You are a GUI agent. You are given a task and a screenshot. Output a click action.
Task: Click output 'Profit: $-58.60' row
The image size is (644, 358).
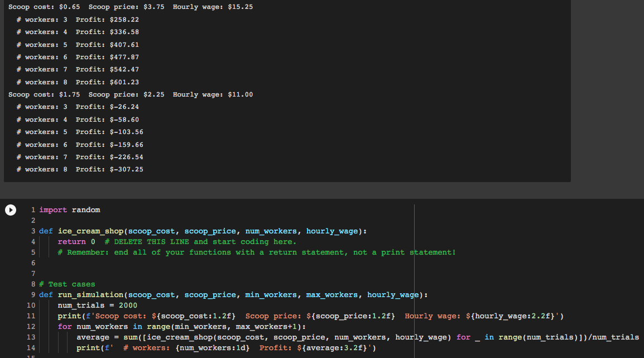coord(78,120)
